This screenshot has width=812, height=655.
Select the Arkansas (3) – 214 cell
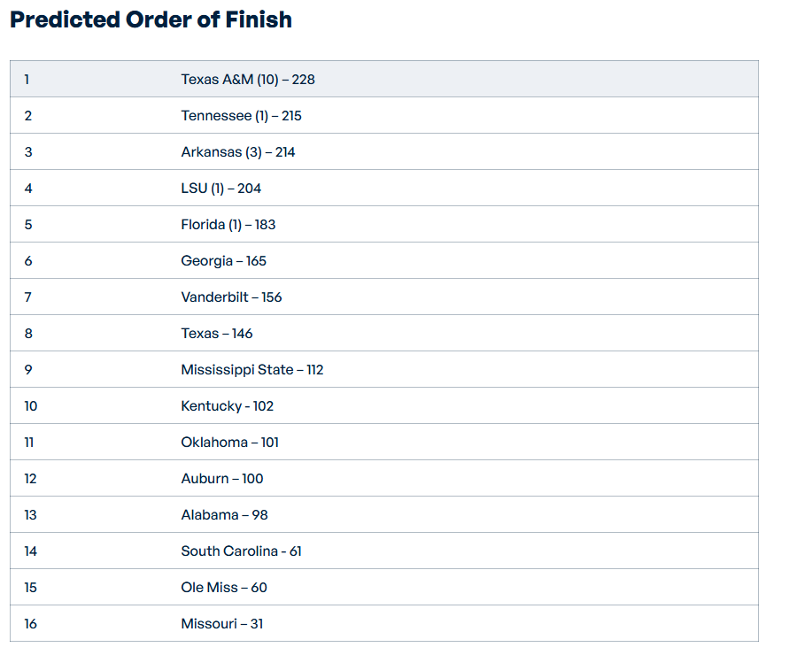(237, 151)
